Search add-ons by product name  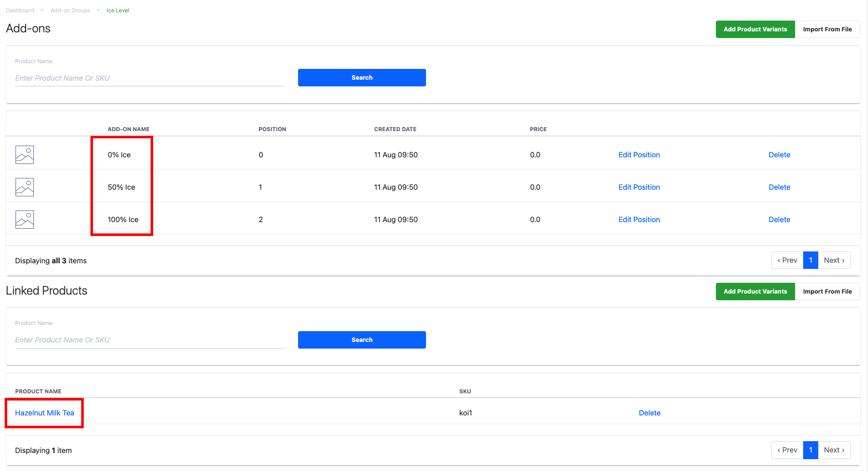click(x=362, y=78)
